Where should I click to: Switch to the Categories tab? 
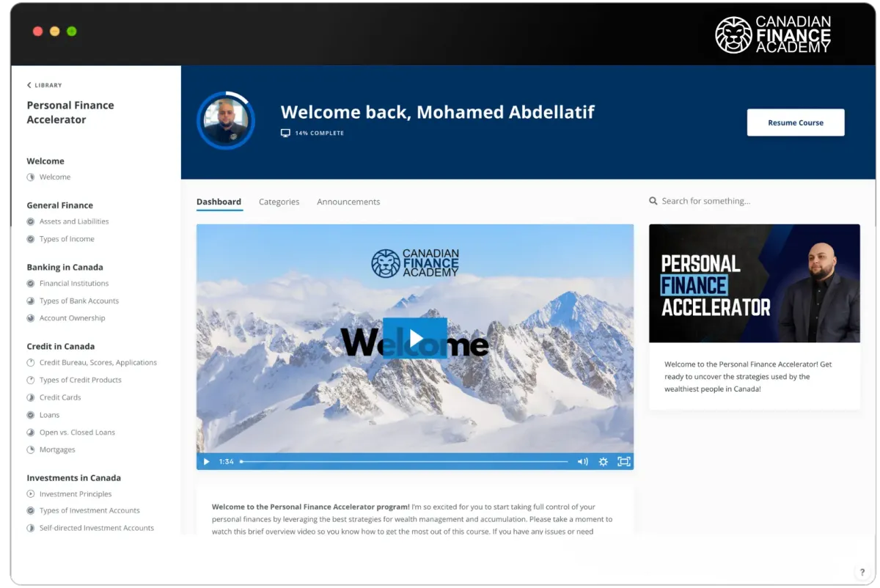pyautogui.click(x=279, y=202)
